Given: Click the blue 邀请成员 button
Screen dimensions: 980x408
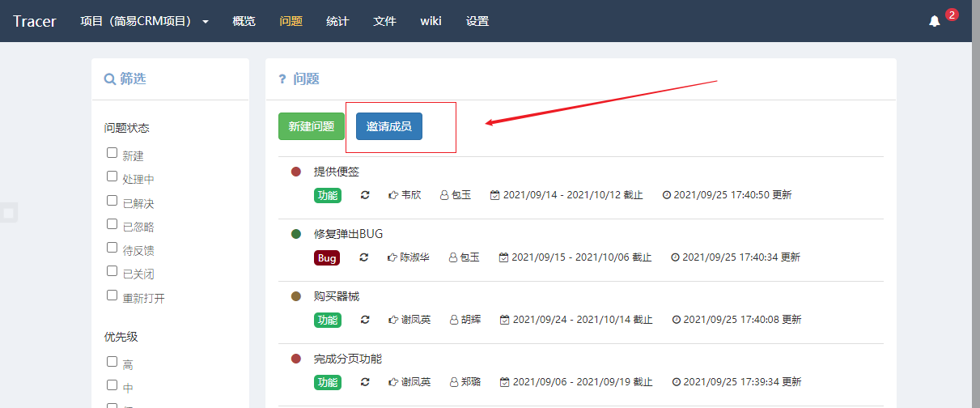Looking at the screenshot, I should click(x=389, y=126).
